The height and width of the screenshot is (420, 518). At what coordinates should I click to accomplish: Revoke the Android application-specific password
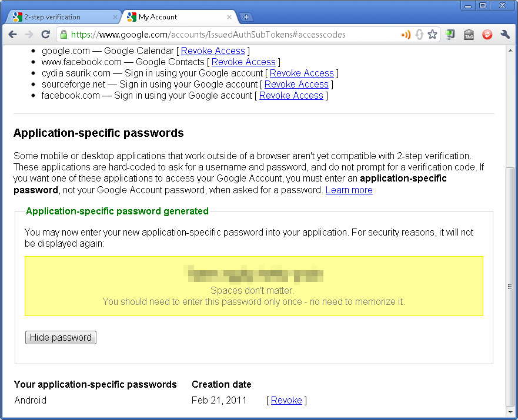coord(286,400)
